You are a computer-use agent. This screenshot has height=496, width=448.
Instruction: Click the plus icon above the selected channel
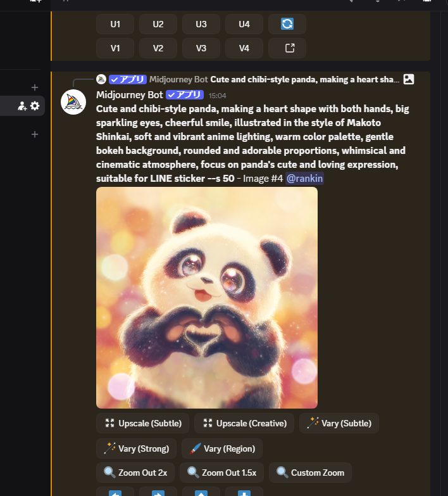[35, 87]
